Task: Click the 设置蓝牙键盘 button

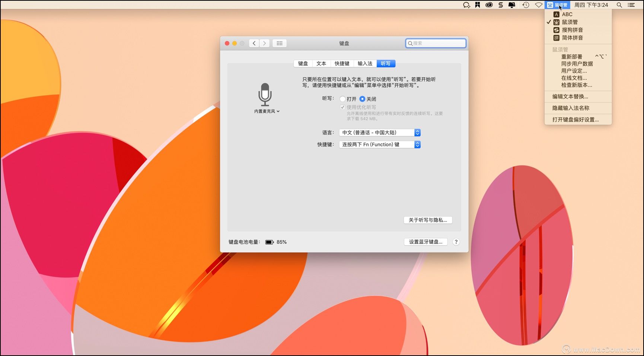Action: (x=425, y=242)
